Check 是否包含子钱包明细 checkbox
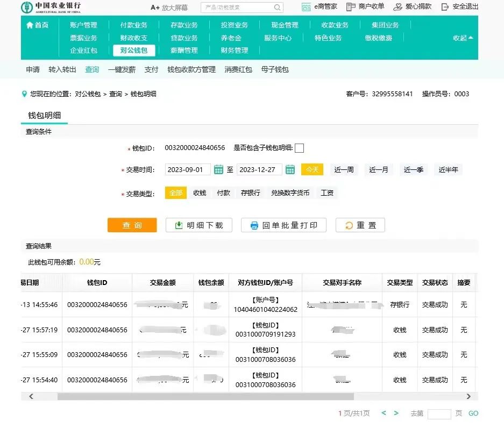 coord(300,148)
